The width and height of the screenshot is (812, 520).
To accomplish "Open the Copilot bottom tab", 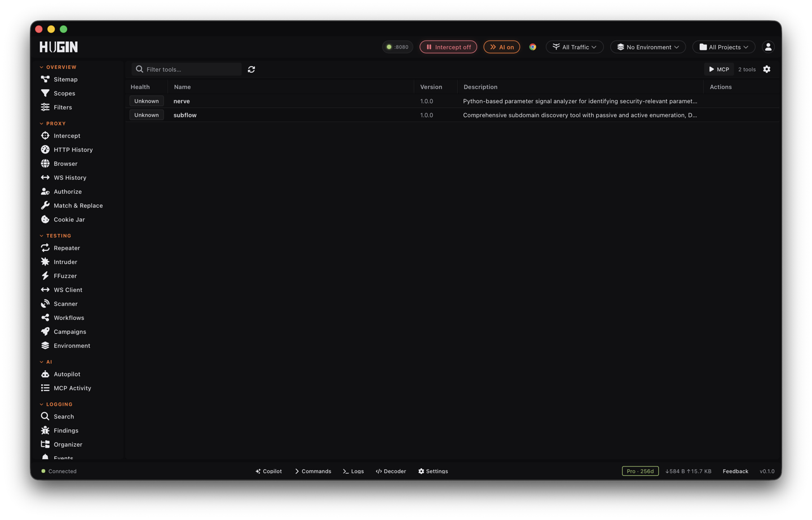I will pyautogui.click(x=268, y=471).
